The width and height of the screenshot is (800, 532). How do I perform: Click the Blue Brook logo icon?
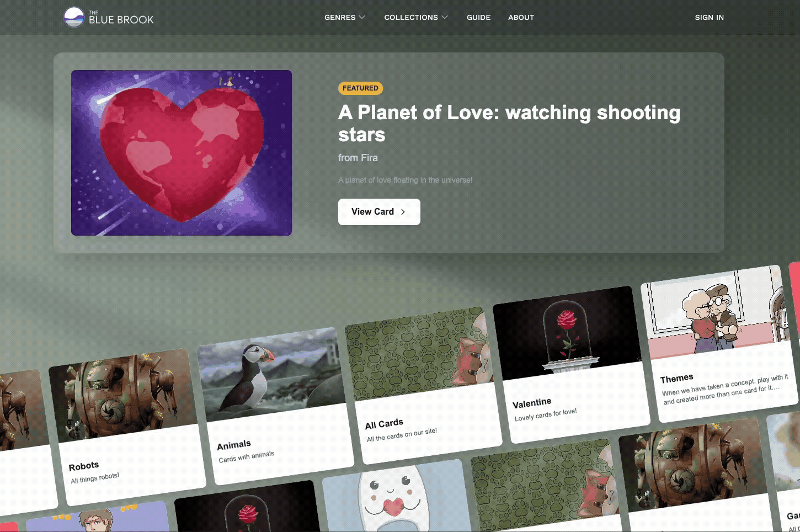74,17
